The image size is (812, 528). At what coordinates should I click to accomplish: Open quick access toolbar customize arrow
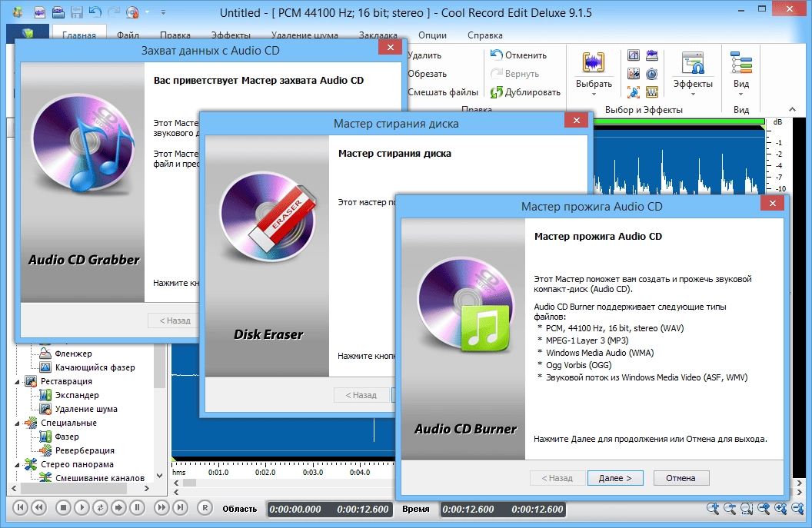[x=163, y=12]
